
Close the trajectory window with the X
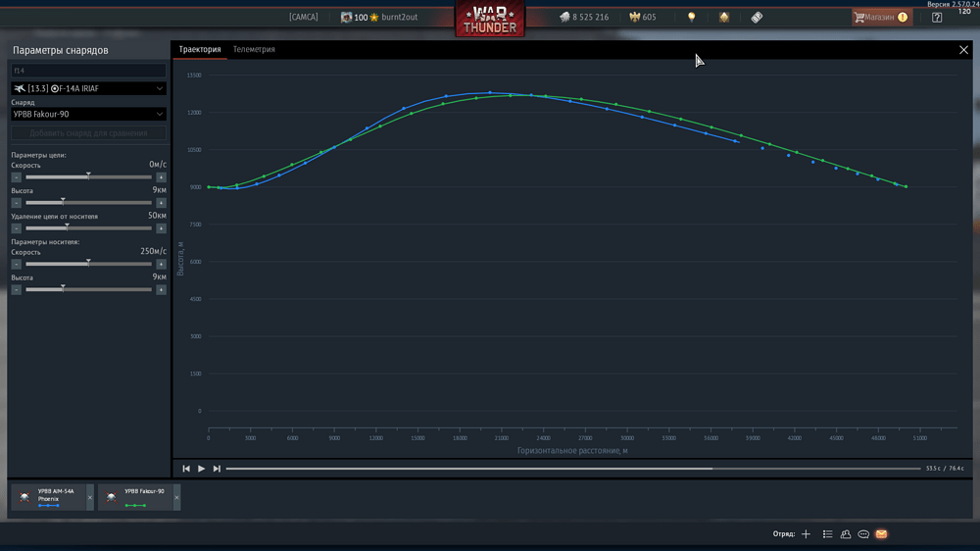click(963, 50)
